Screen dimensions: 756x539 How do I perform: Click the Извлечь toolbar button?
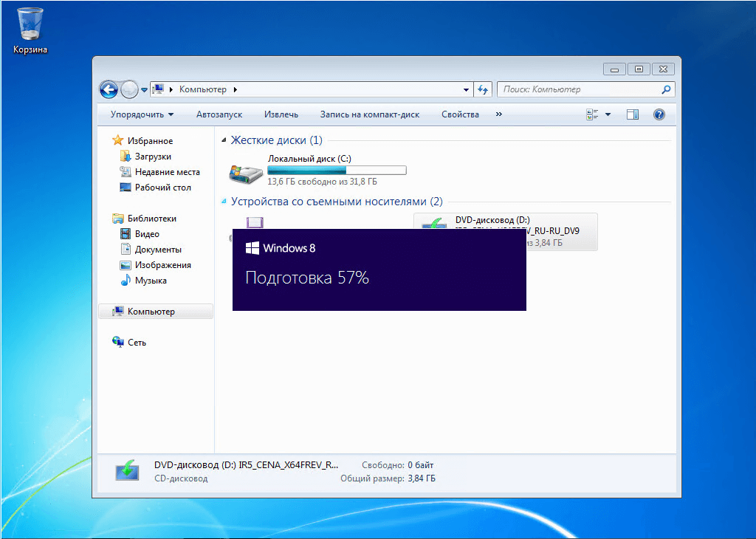click(x=281, y=114)
